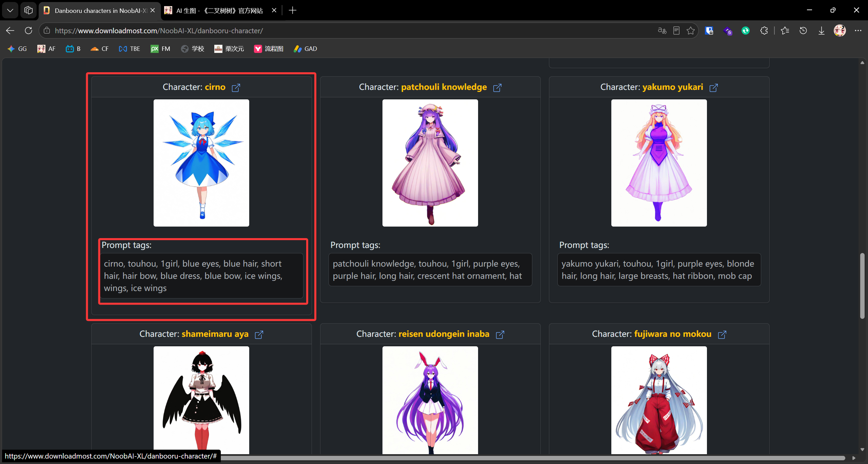Click the yakumo yukari prompt tags box
868x464 pixels.
tap(659, 270)
